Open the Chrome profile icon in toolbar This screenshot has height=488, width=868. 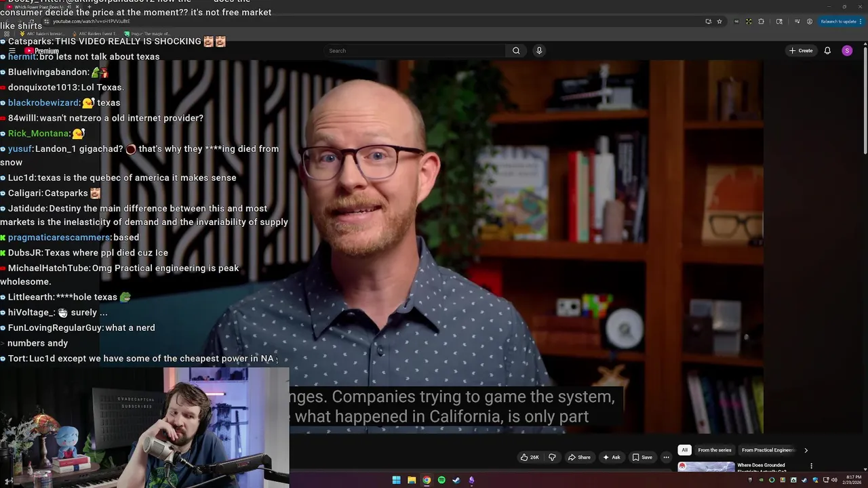[810, 21]
